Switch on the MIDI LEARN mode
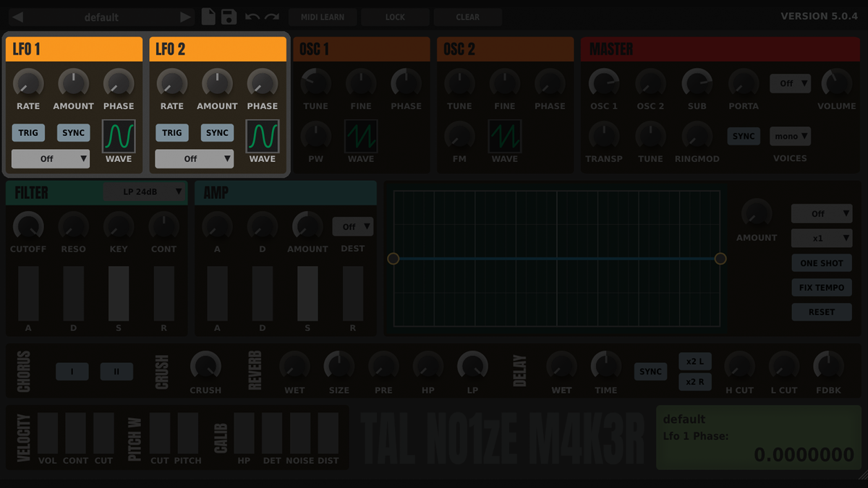 point(323,16)
